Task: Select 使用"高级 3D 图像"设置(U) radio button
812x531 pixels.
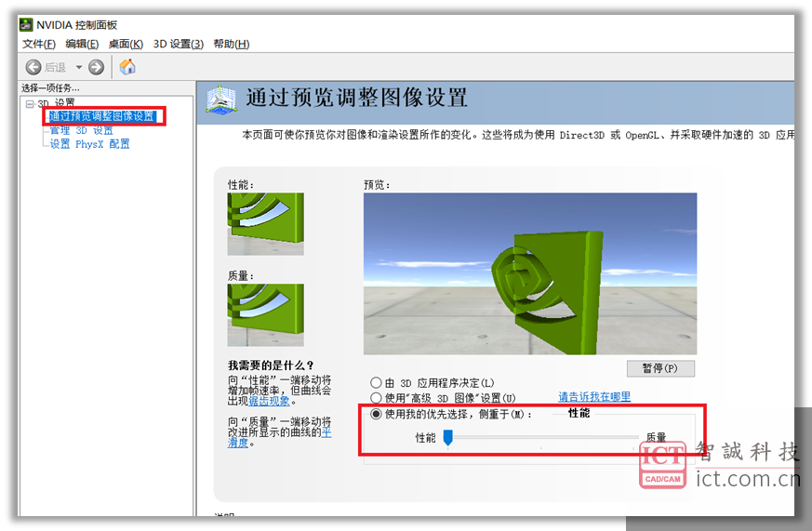Action: (376, 398)
